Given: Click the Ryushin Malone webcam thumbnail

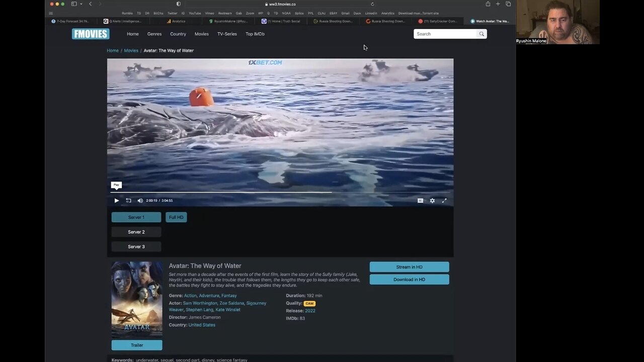Looking at the screenshot, I should 558,22.
